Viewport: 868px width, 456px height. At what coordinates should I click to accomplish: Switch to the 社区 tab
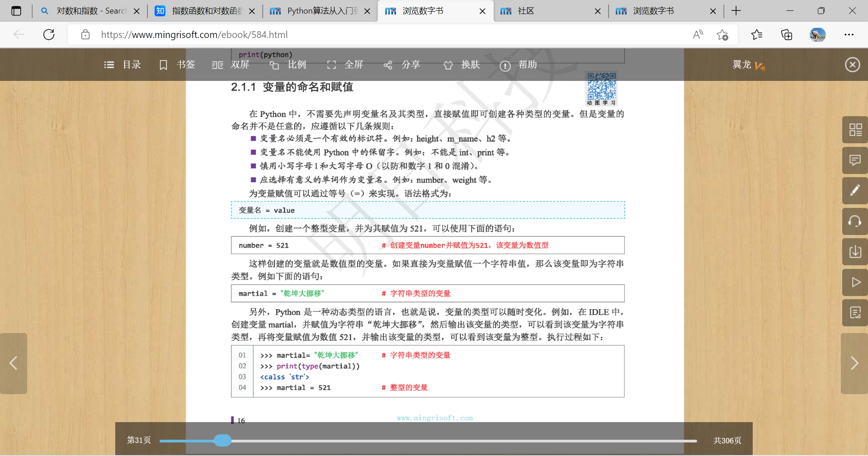click(x=551, y=11)
